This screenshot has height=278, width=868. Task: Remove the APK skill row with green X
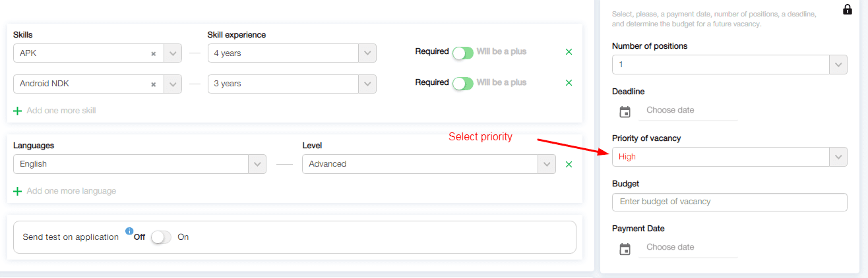[x=569, y=51]
